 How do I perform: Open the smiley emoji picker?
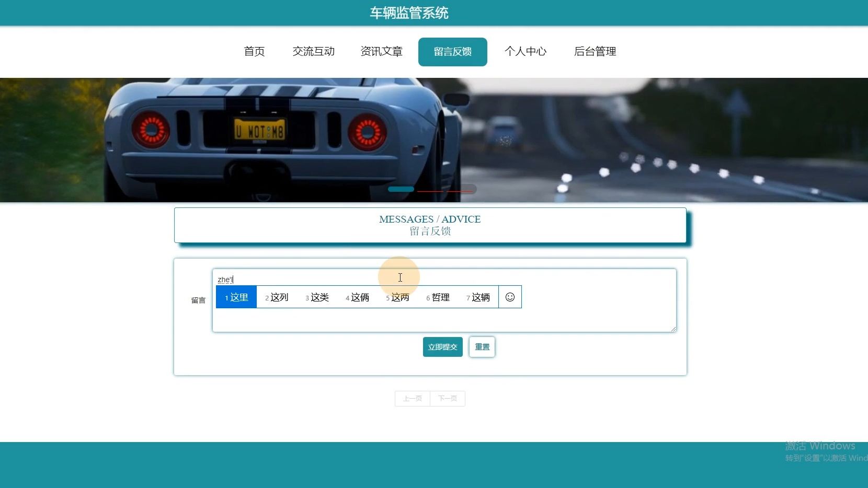point(510,297)
